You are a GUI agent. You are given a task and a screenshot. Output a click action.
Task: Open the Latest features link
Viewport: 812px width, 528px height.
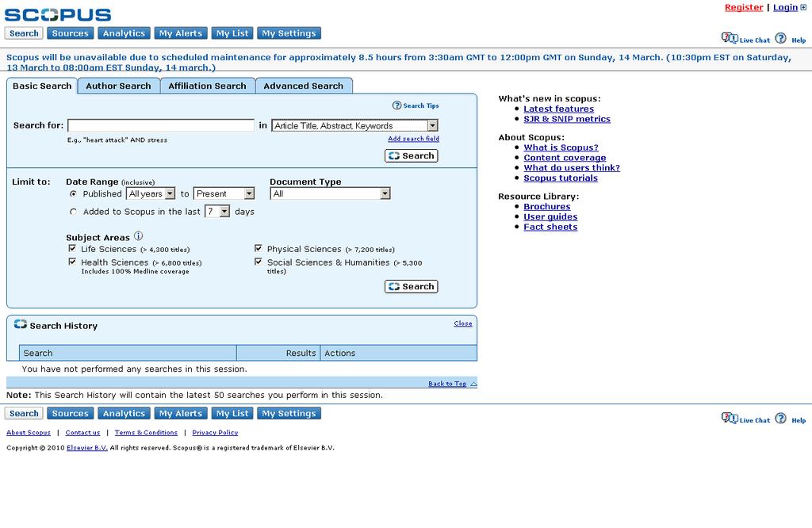coord(559,109)
